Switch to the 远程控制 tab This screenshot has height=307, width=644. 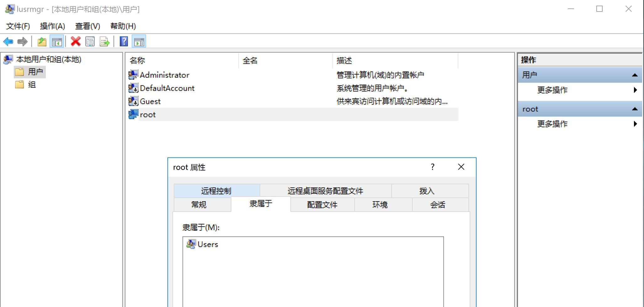click(x=216, y=191)
